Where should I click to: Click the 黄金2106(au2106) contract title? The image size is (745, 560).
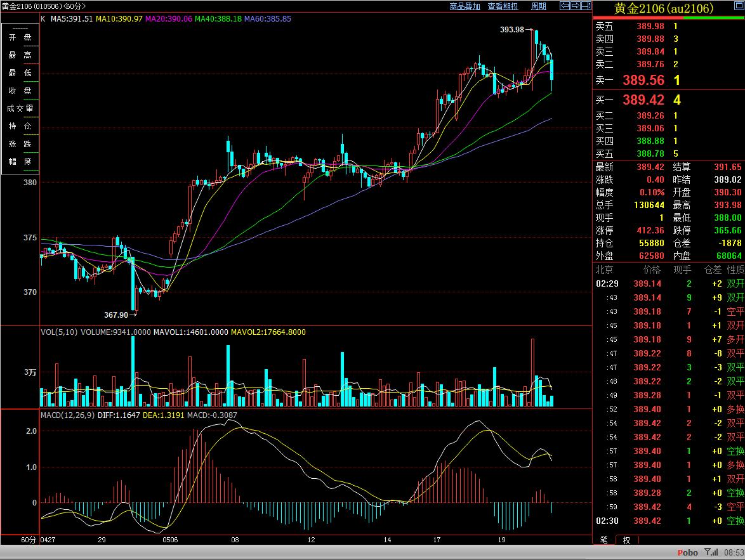pos(664,8)
